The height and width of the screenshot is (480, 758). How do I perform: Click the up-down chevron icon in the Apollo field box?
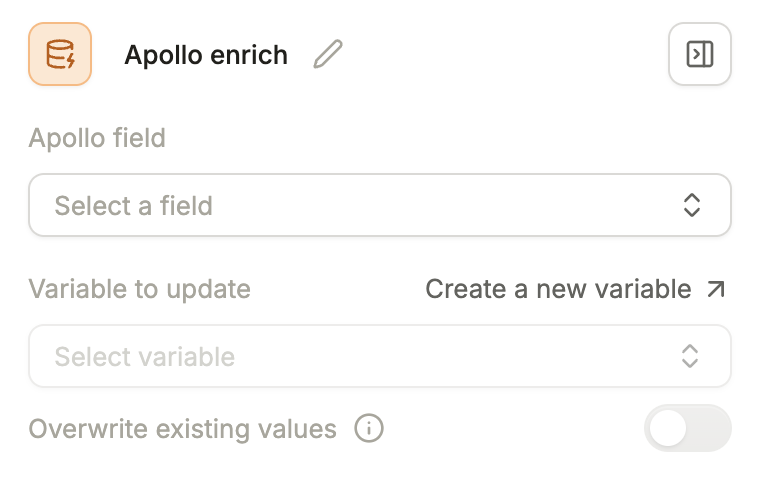click(x=691, y=206)
